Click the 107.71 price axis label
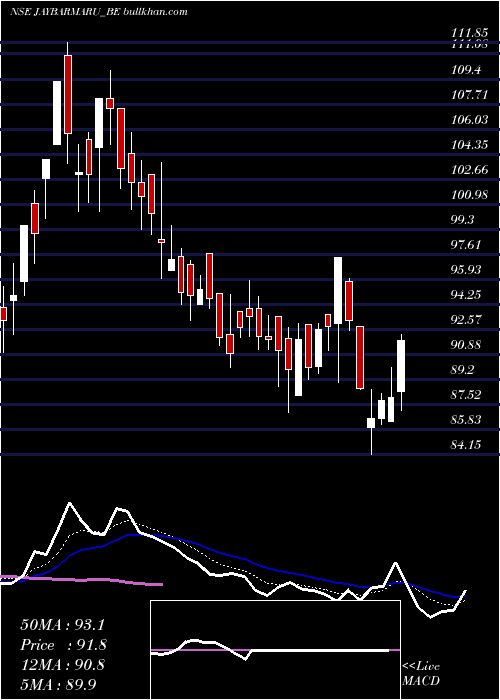 (x=469, y=95)
